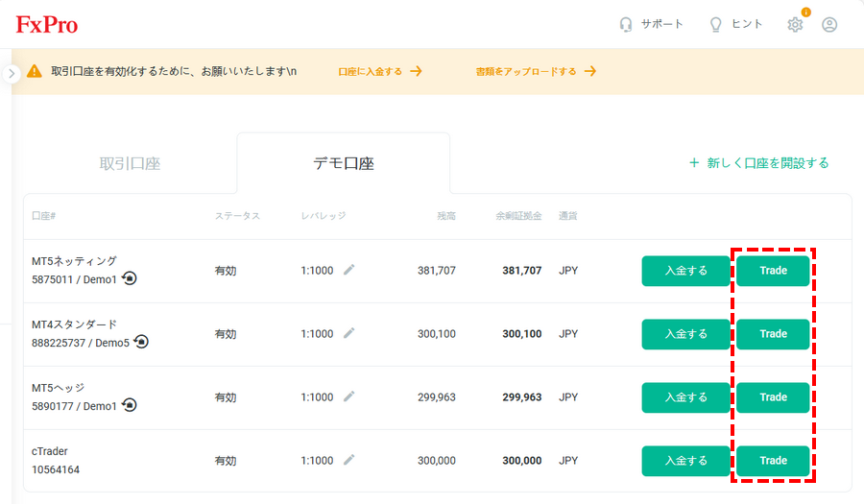This screenshot has height=504, width=864.
Task: Click the 381,707 bold free margin value
Action: click(x=522, y=271)
